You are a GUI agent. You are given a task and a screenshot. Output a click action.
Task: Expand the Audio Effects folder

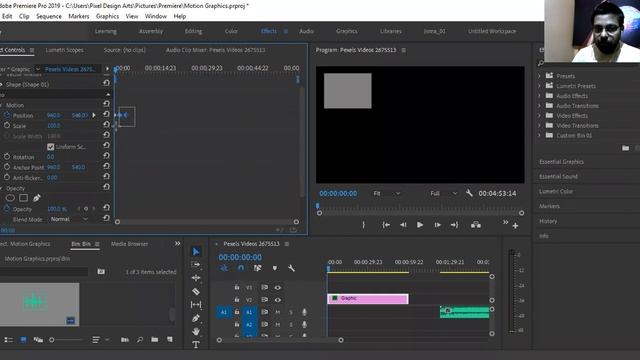click(539, 96)
